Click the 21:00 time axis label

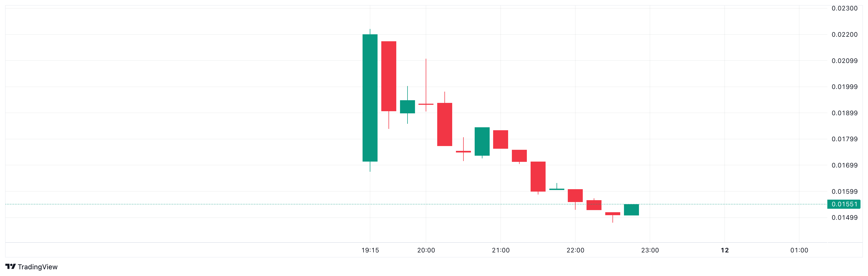click(x=500, y=250)
